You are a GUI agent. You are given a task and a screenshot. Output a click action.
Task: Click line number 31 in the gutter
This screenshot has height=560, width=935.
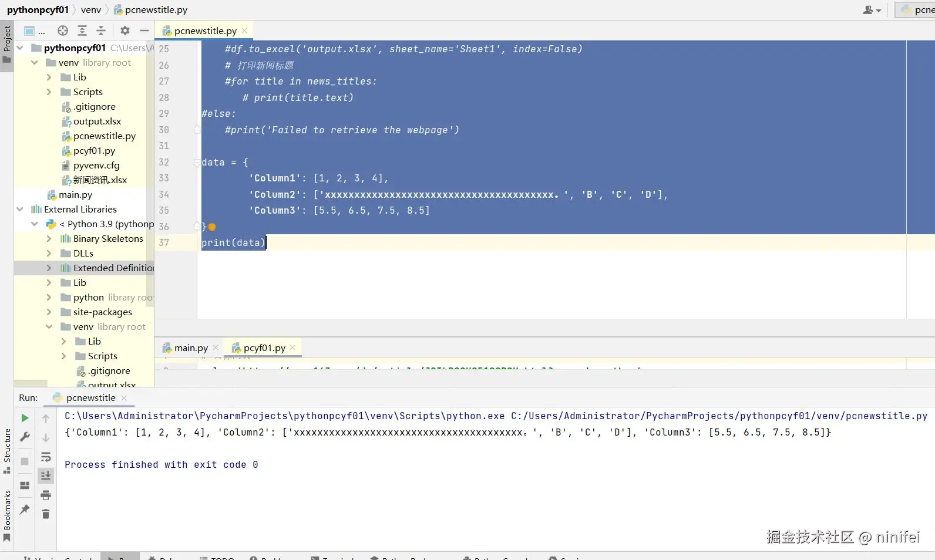click(x=164, y=146)
